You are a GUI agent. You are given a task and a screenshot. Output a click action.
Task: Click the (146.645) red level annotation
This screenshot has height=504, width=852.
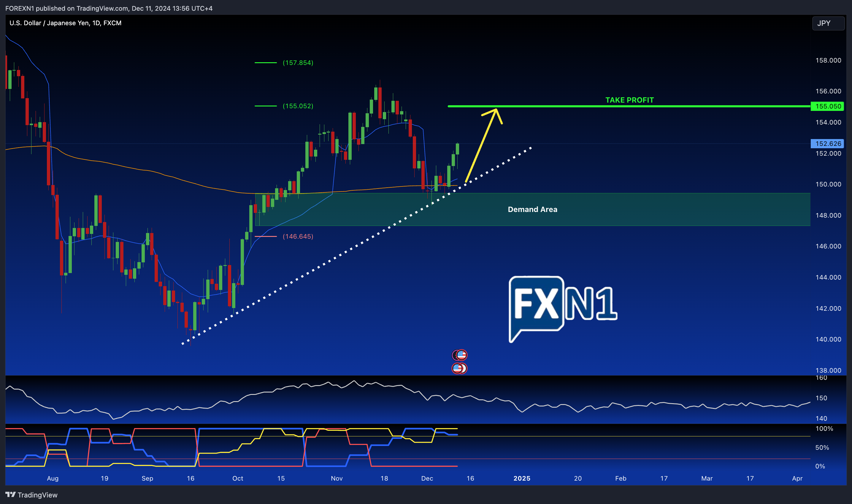(298, 236)
